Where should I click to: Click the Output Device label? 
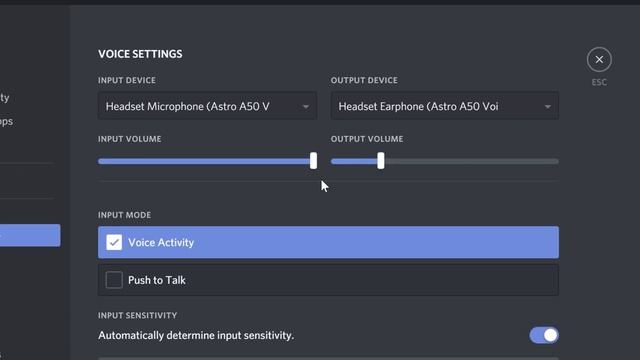click(x=364, y=80)
